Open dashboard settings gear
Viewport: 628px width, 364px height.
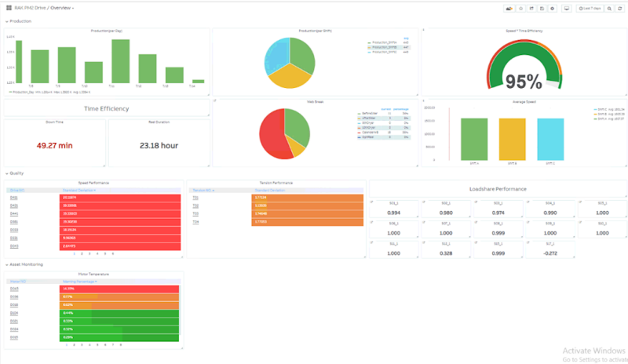tap(553, 9)
